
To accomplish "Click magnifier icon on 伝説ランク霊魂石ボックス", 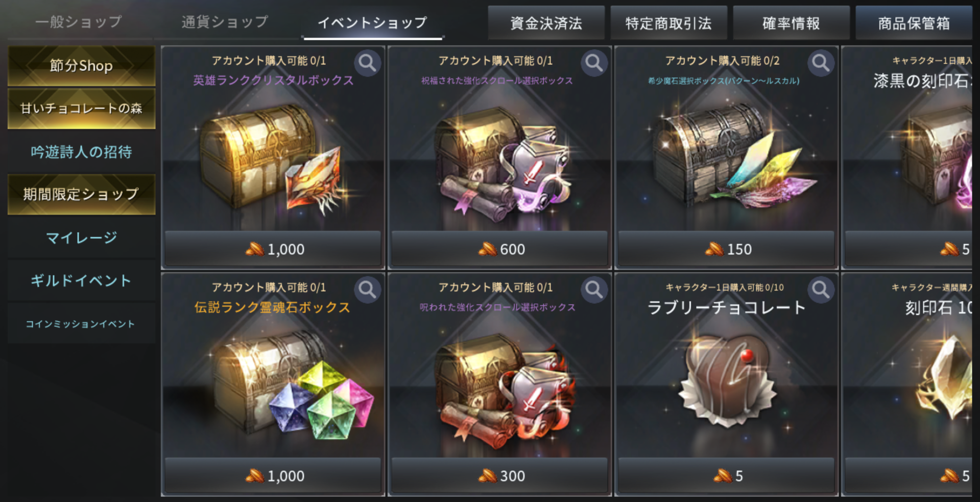I will coord(367,290).
